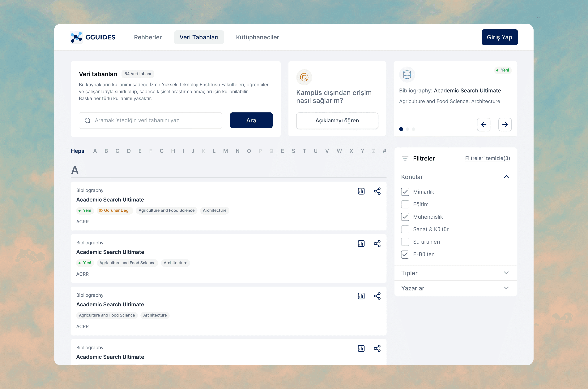Click share icon on second database card
Screen dimensions: 588x389
click(377, 244)
